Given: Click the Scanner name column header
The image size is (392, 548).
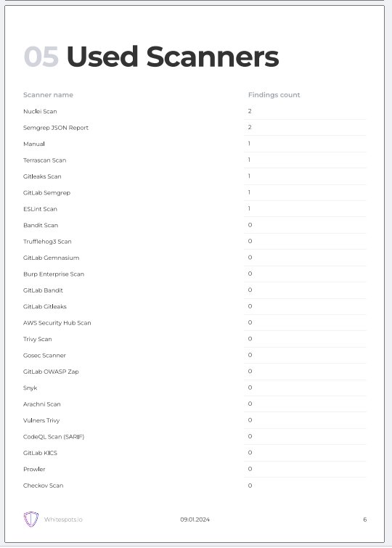Looking at the screenshot, I should (x=48, y=94).
